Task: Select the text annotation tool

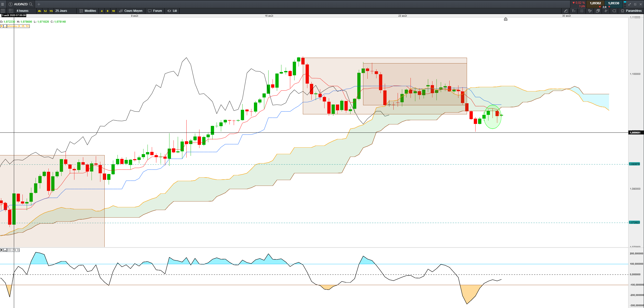Action: pos(574,11)
